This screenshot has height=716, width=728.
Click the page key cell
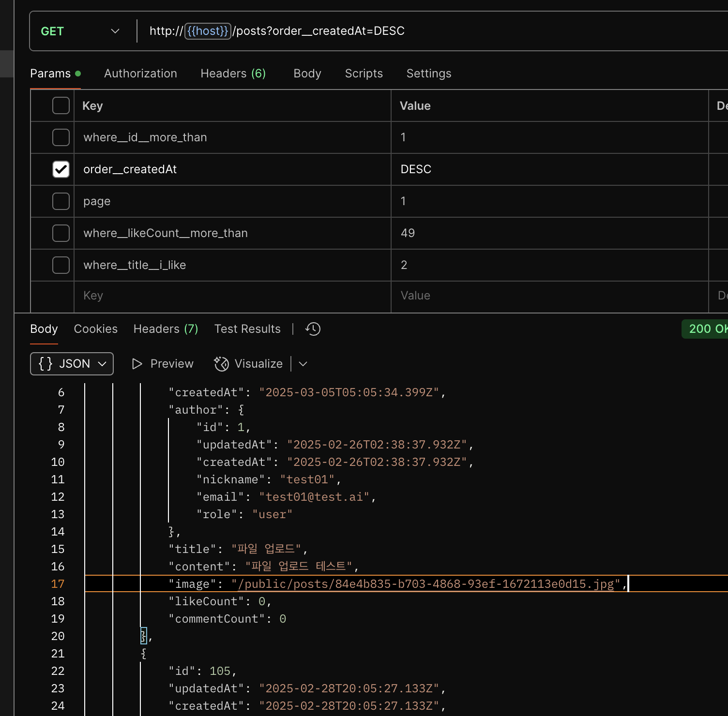pyautogui.click(x=232, y=201)
